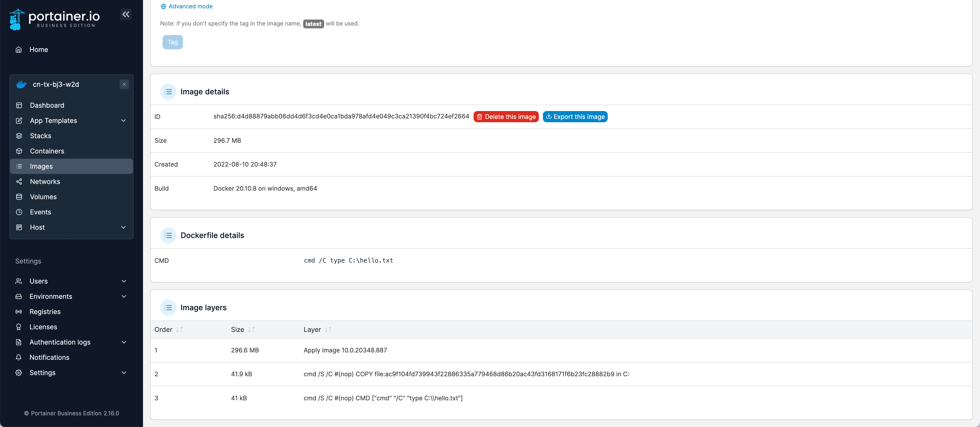Open Licenses in settings

[71, 327]
